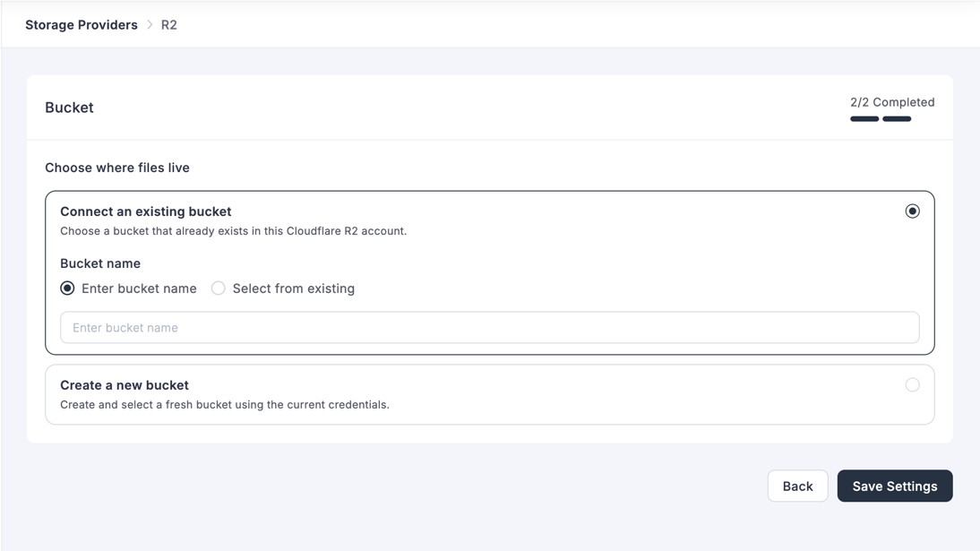The image size is (980, 551).
Task: Select the "Enter bucket name" option
Action: [x=67, y=288]
